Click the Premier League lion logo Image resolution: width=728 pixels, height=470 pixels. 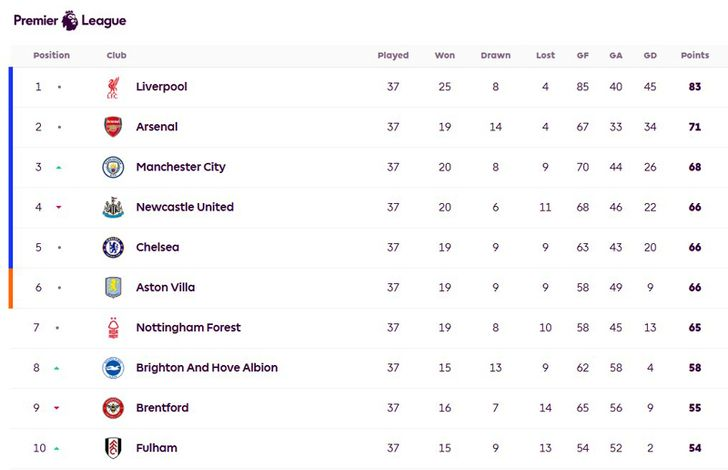click(70, 20)
